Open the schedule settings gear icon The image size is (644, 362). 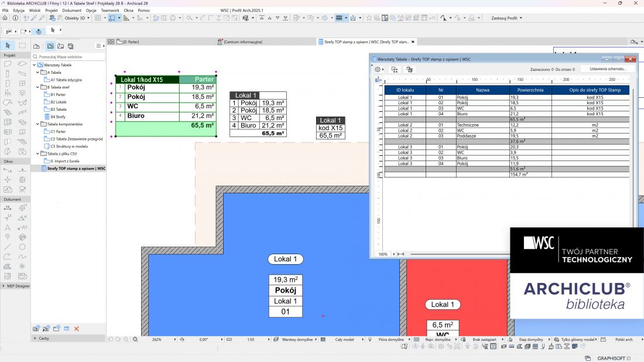378,70
